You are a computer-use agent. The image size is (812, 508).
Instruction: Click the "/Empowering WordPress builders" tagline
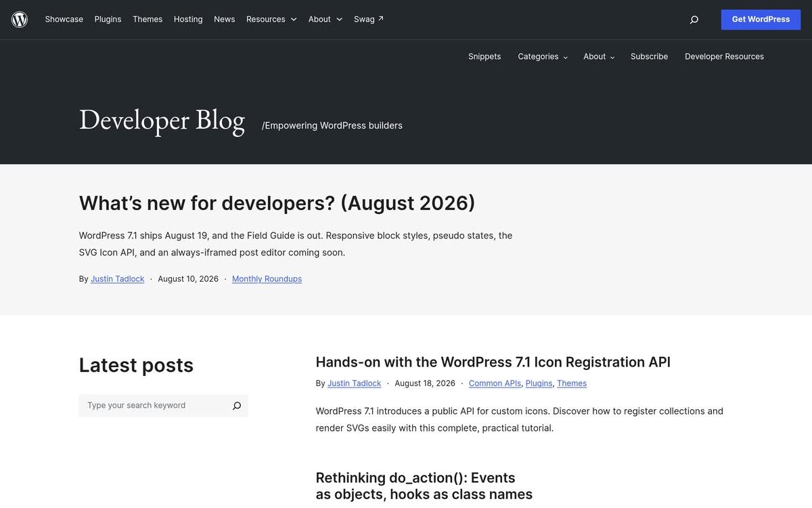(x=332, y=125)
